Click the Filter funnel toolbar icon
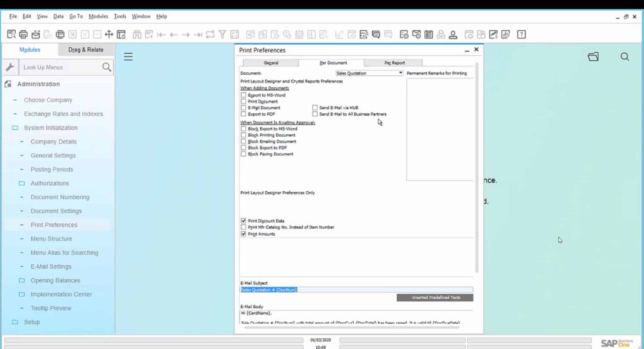The width and height of the screenshot is (644, 349). pyautogui.click(x=222, y=35)
